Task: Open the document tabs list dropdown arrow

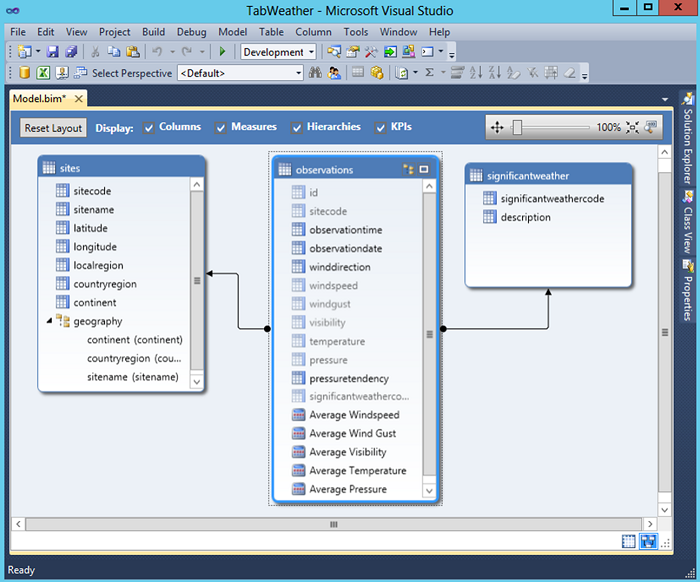Action: [665, 100]
